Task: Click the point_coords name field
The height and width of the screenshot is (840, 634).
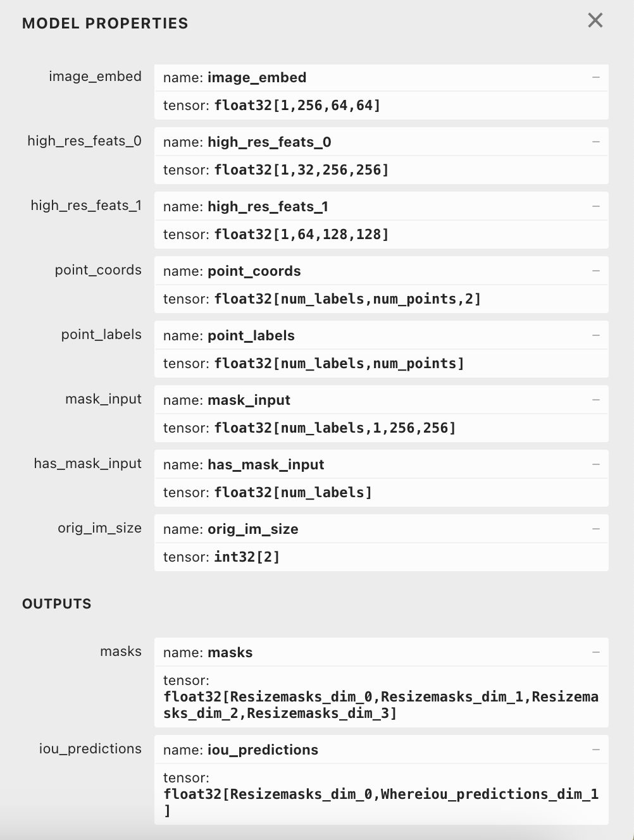Action: (254, 271)
